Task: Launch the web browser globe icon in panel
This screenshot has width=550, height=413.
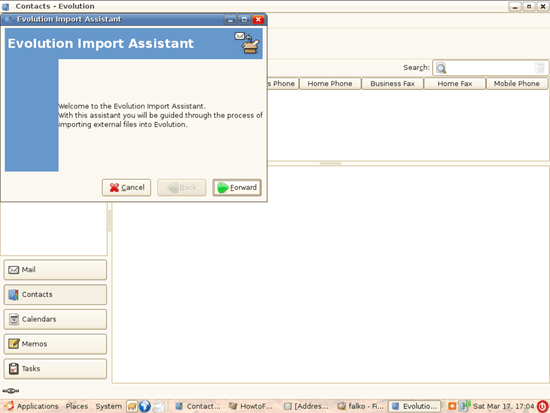Action: point(145,406)
